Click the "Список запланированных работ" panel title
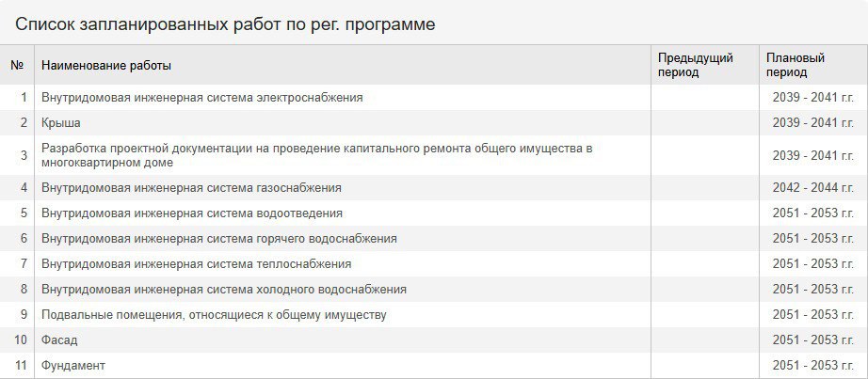This screenshot has height=379, width=868. [x=225, y=24]
